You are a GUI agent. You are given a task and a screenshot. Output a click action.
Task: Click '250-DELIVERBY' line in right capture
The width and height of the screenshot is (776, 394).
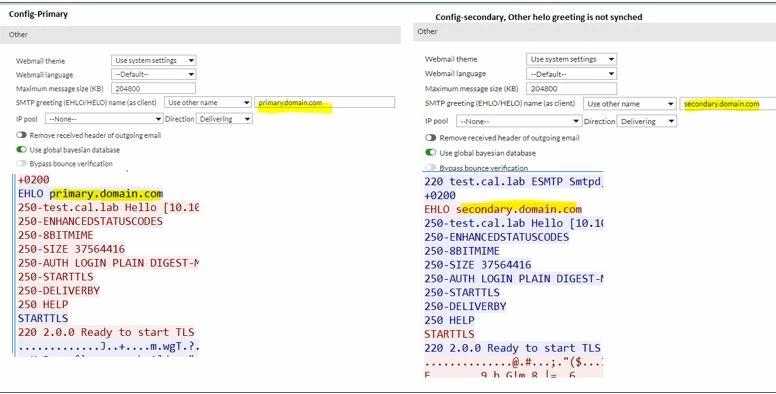pos(465,306)
